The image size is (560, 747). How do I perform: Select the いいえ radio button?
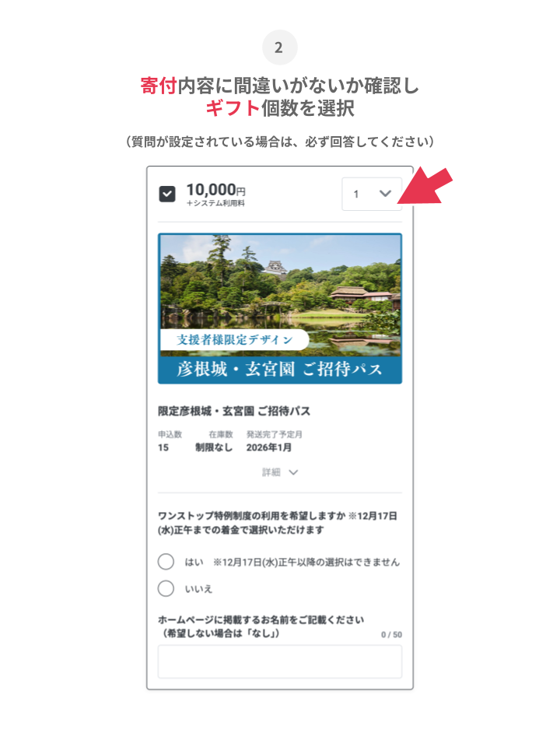166,588
